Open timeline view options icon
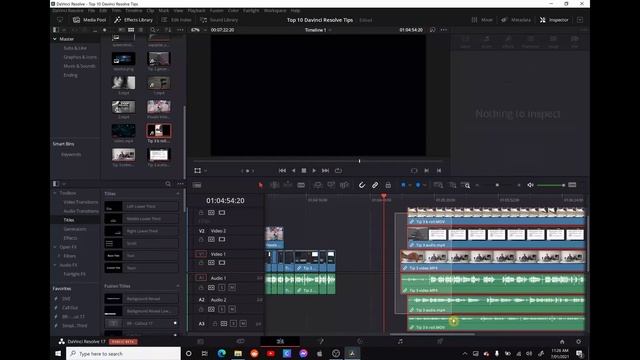 (x=197, y=185)
